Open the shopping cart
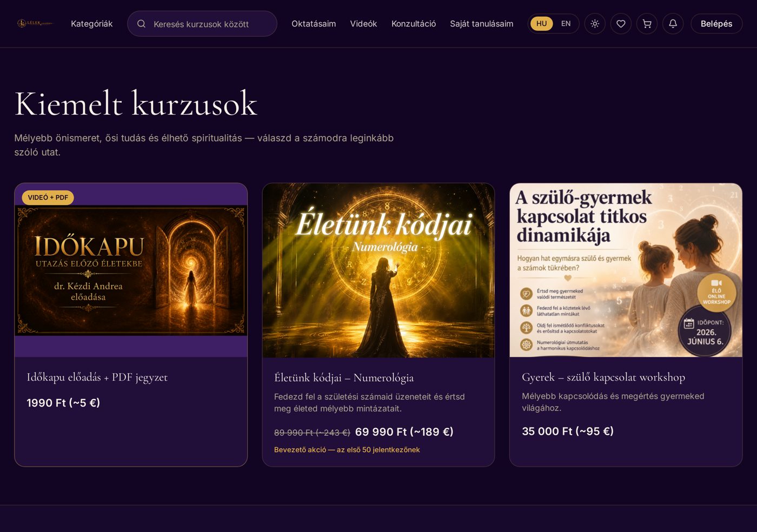 [647, 24]
